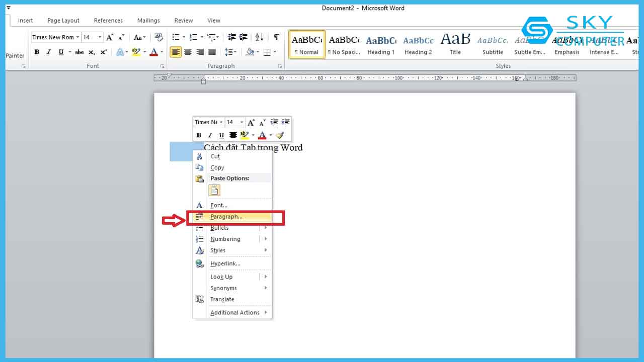
Task: Toggle Italic in the ribbon Font group
Action: [x=49, y=52]
